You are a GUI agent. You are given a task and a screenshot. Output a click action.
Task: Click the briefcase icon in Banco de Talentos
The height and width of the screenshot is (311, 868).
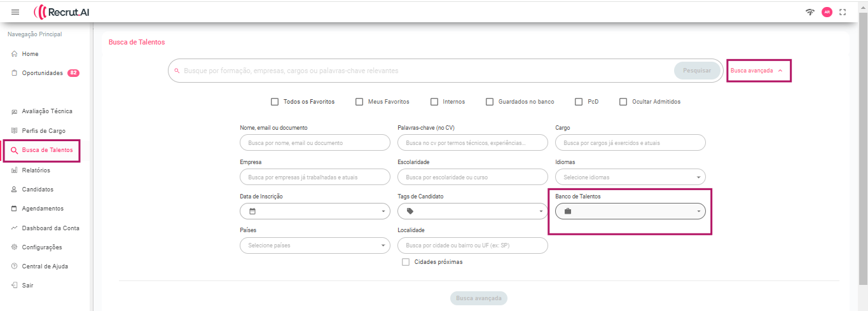click(x=568, y=211)
